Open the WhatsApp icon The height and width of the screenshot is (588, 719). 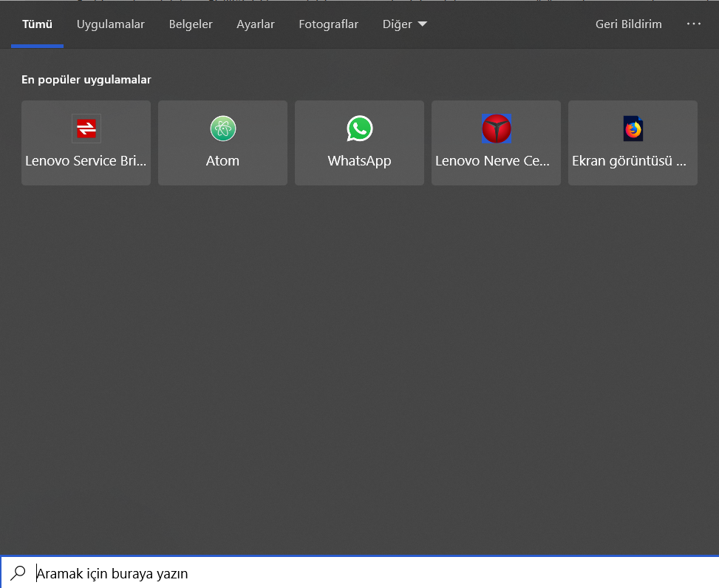[x=359, y=129]
